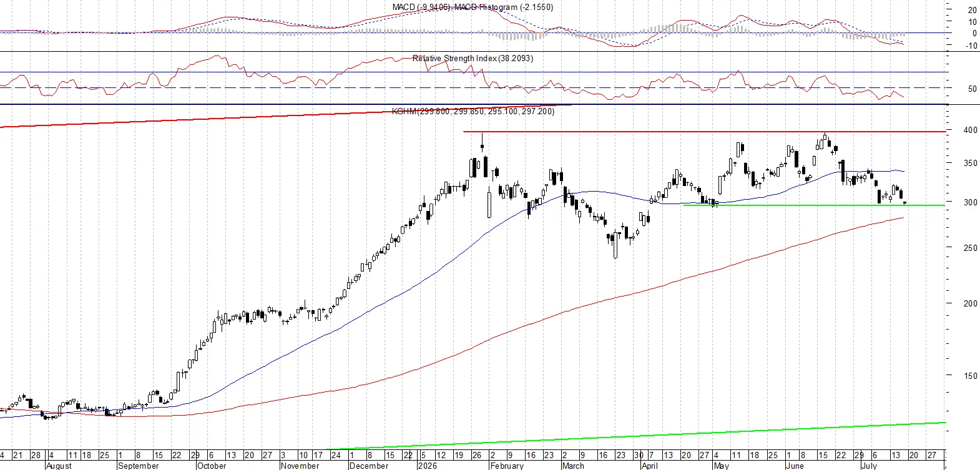This screenshot has height=470, width=980.
Task: Click the MACD indicator title label
Action: [x=473, y=7]
